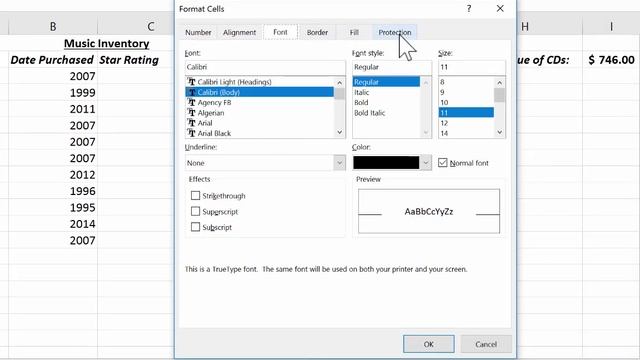
Task: Click the Font name input field
Action: [265, 67]
